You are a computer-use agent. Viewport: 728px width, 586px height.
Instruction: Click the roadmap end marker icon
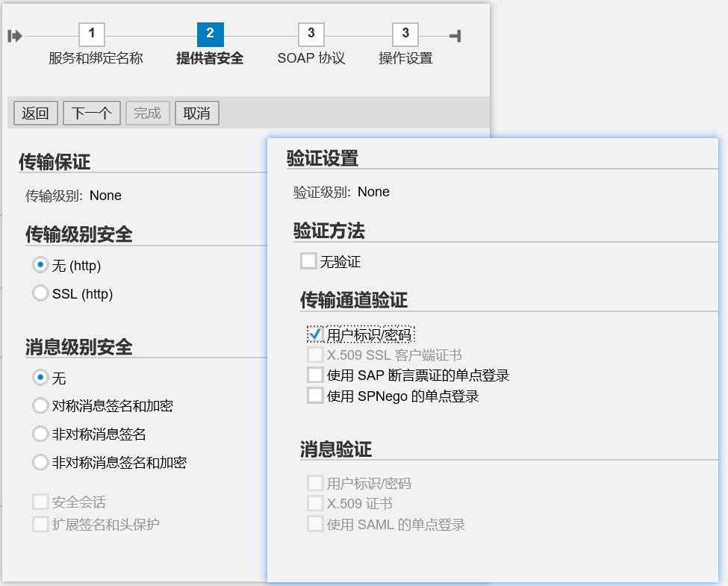pyautogui.click(x=455, y=36)
